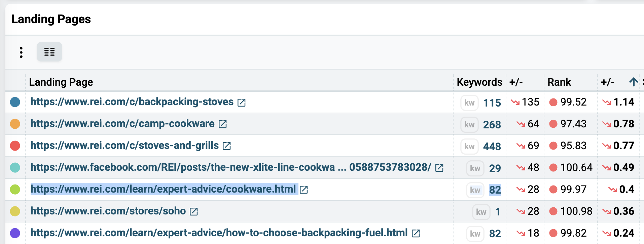Open rei.com/stores/soho landing page link

[x=108, y=211]
